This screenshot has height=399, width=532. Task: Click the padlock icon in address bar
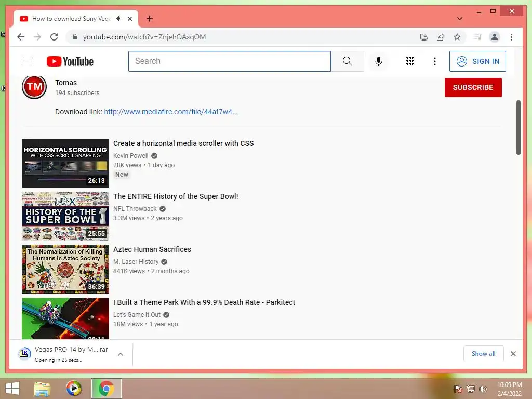click(x=75, y=37)
